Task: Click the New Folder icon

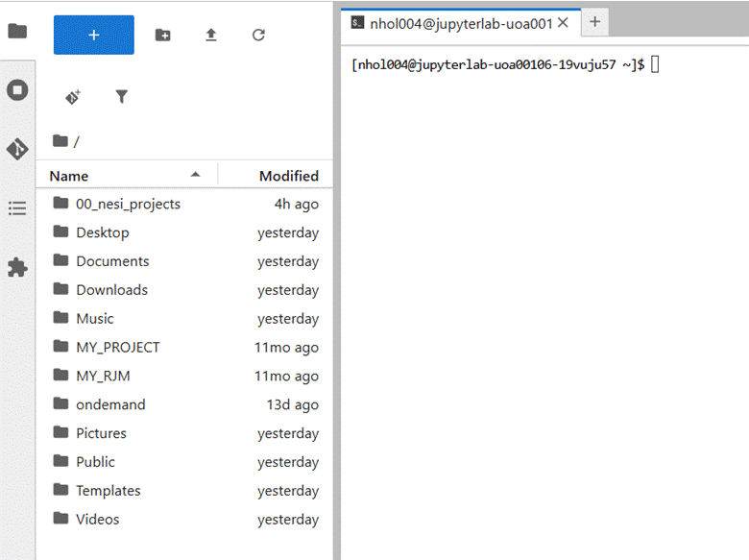Action: (163, 35)
